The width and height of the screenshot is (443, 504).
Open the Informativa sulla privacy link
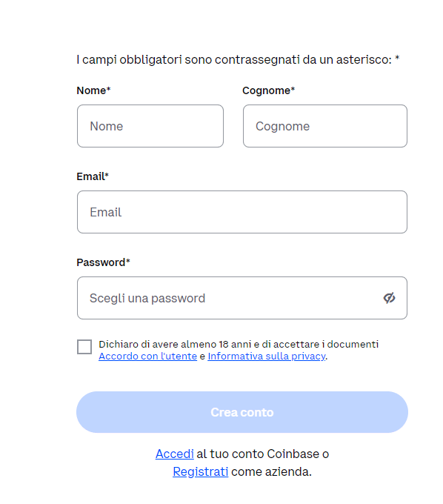click(x=267, y=357)
